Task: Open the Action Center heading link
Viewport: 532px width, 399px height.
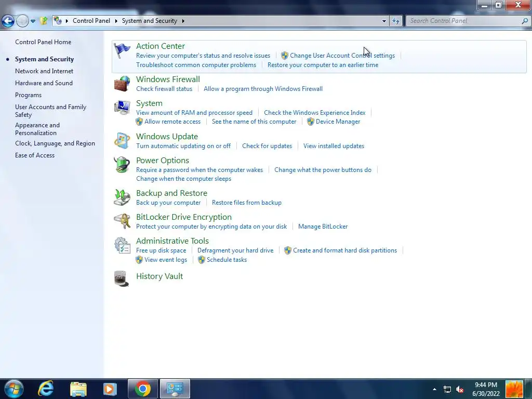Action: (161, 46)
